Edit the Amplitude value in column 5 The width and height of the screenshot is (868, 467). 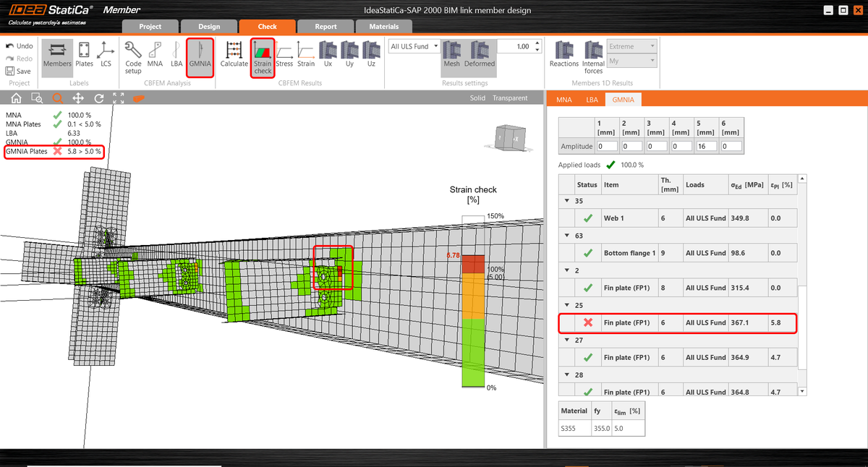coord(706,145)
